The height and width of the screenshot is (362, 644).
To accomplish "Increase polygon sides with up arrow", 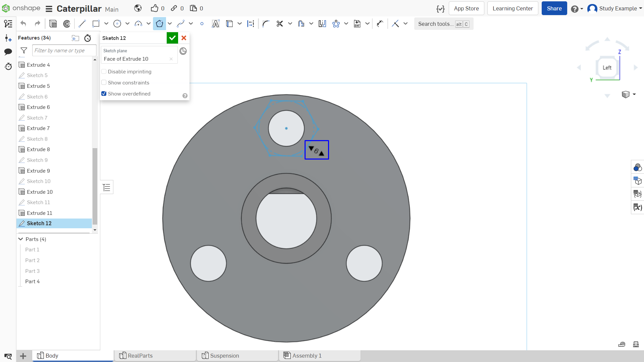I will click(322, 154).
